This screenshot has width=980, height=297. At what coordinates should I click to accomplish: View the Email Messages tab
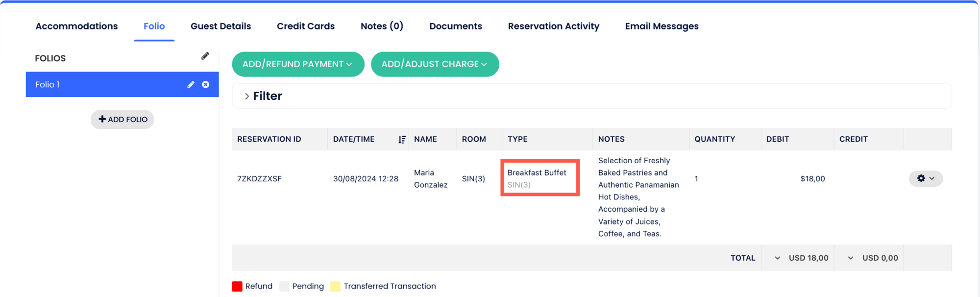[661, 26]
